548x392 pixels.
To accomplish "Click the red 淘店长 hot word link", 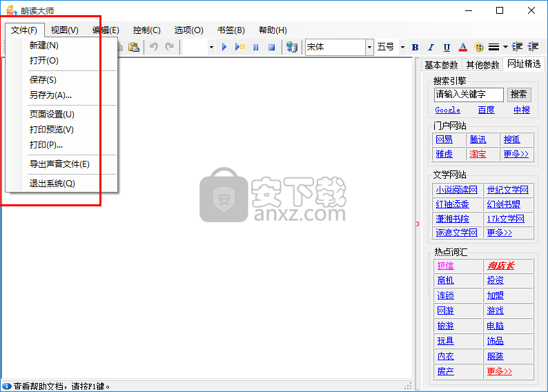I will tap(501, 266).
